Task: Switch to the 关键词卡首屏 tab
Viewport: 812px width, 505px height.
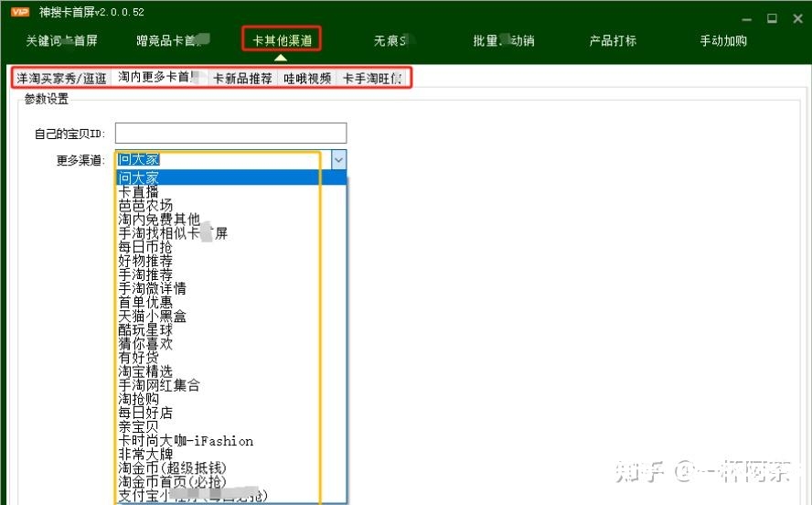Action: click(x=61, y=41)
